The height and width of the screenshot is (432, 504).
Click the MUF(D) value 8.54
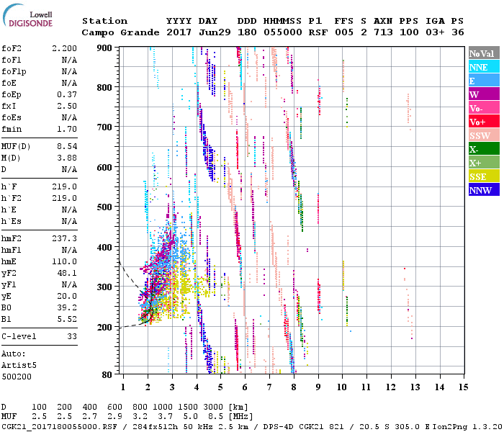(67, 147)
